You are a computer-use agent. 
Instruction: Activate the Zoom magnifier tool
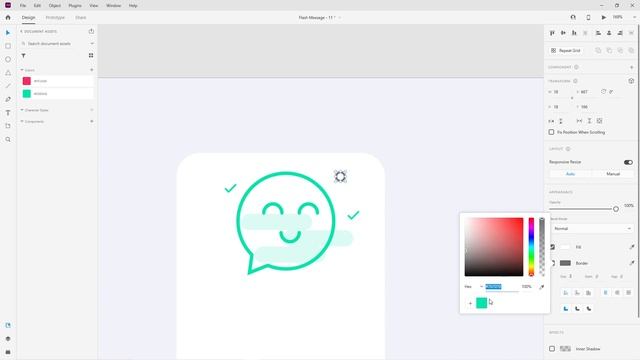click(x=8, y=140)
